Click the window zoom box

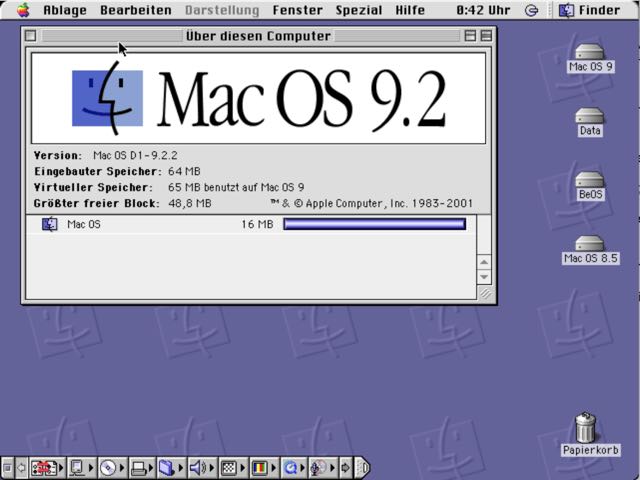[470, 36]
